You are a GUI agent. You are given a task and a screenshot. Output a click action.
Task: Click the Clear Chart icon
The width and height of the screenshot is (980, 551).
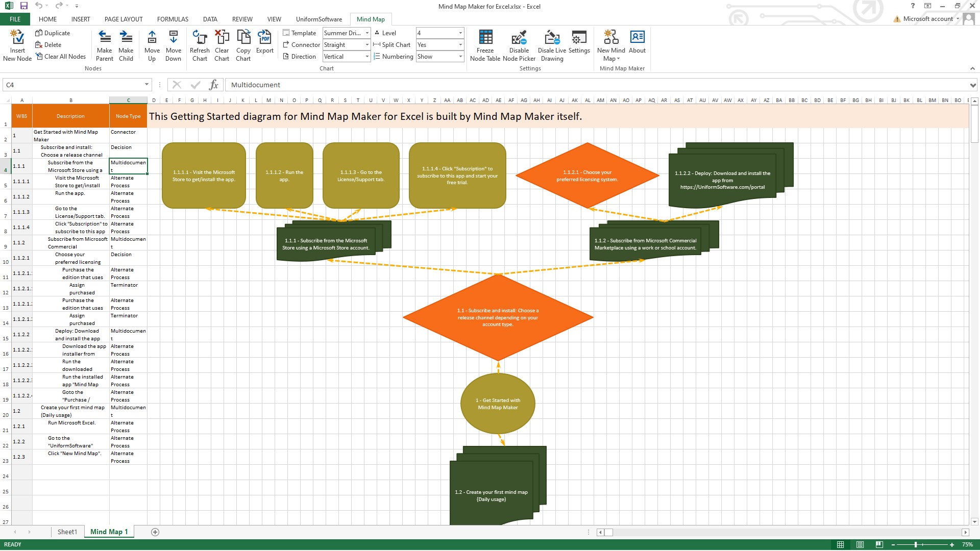[x=222, y=37]
